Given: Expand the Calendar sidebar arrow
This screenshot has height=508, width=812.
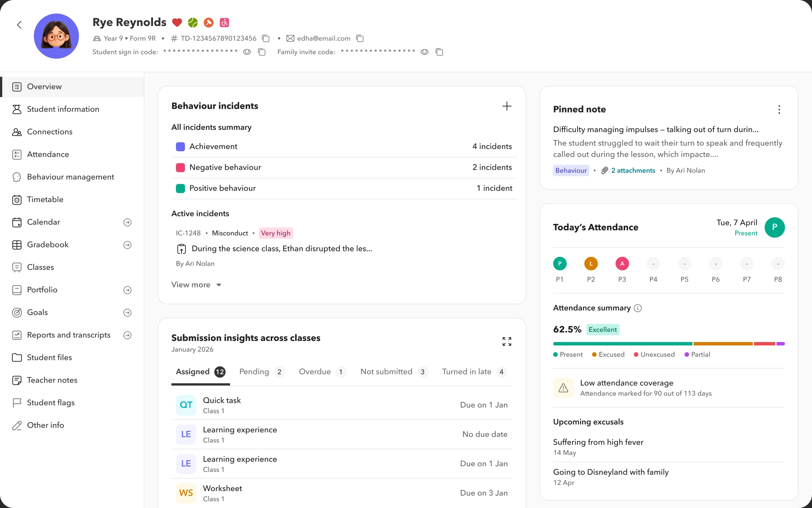Looking at the screenshot, I should tap(127, 222).
